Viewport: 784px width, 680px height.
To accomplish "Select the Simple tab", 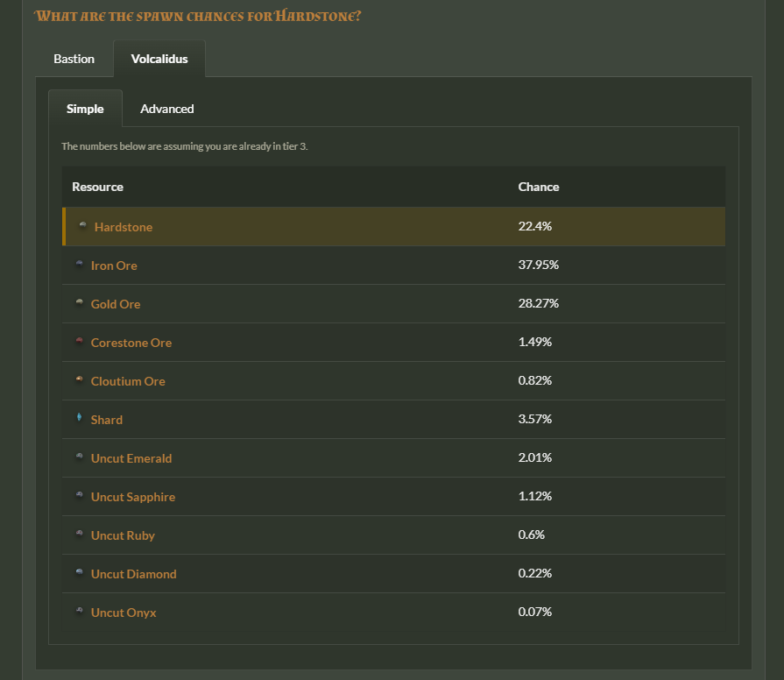I will (x=85, y=109).
